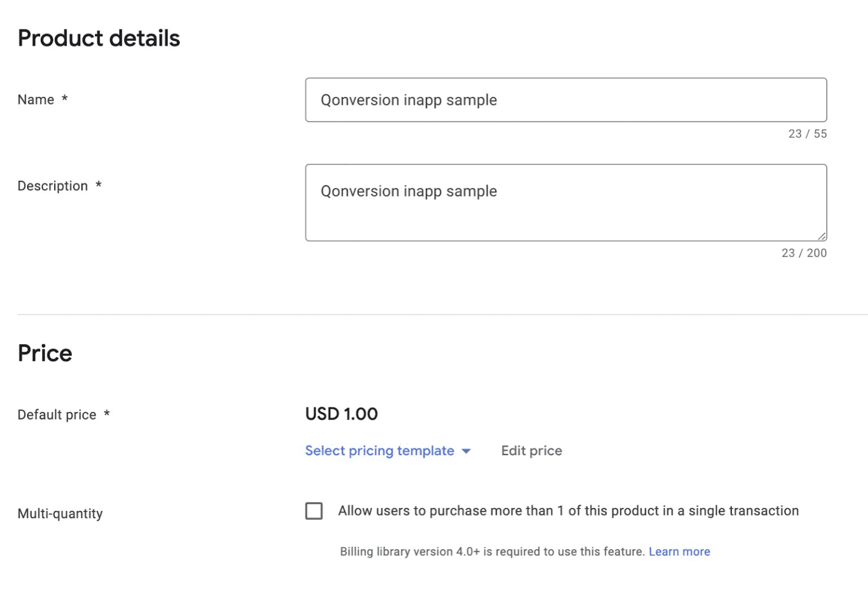The height and width of the screenshot is (605, 868).
Task: Click the required asterisk beside Default price
Action: point(107,413)
